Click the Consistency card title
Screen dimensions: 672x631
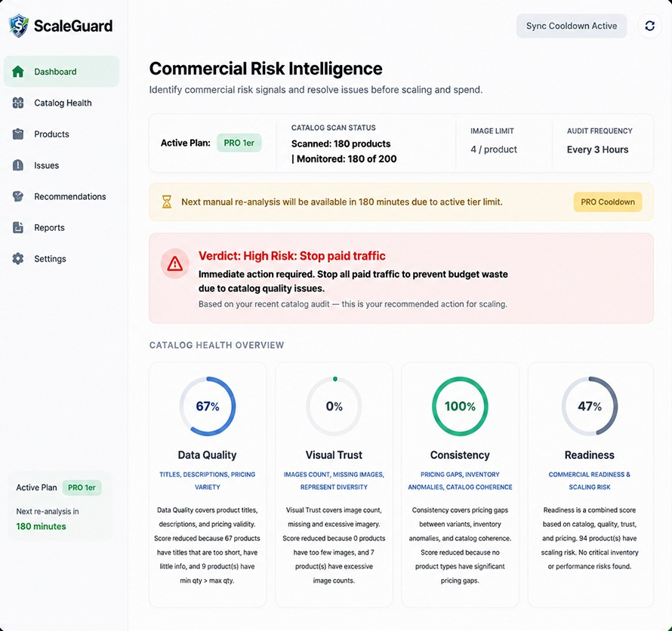pos(460,455)
